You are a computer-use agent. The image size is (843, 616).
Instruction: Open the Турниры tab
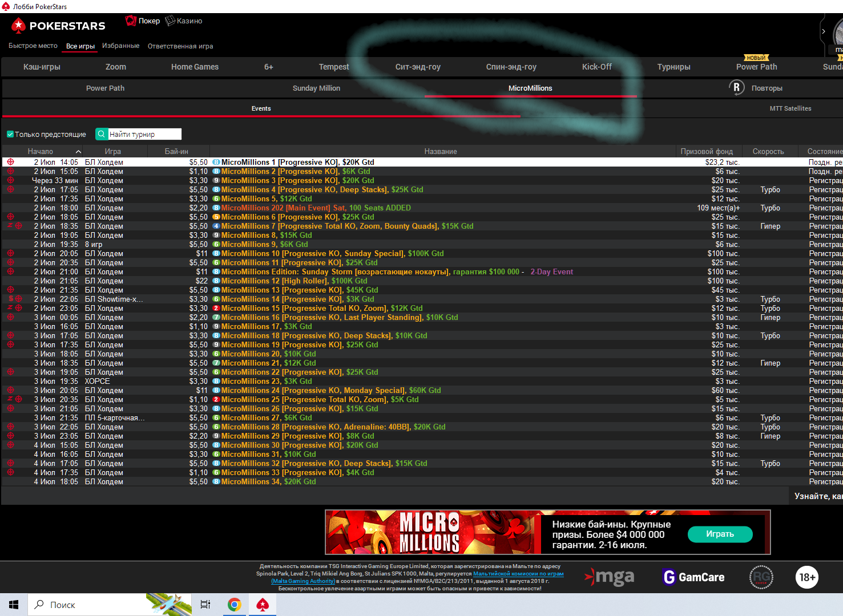point(673,67)
